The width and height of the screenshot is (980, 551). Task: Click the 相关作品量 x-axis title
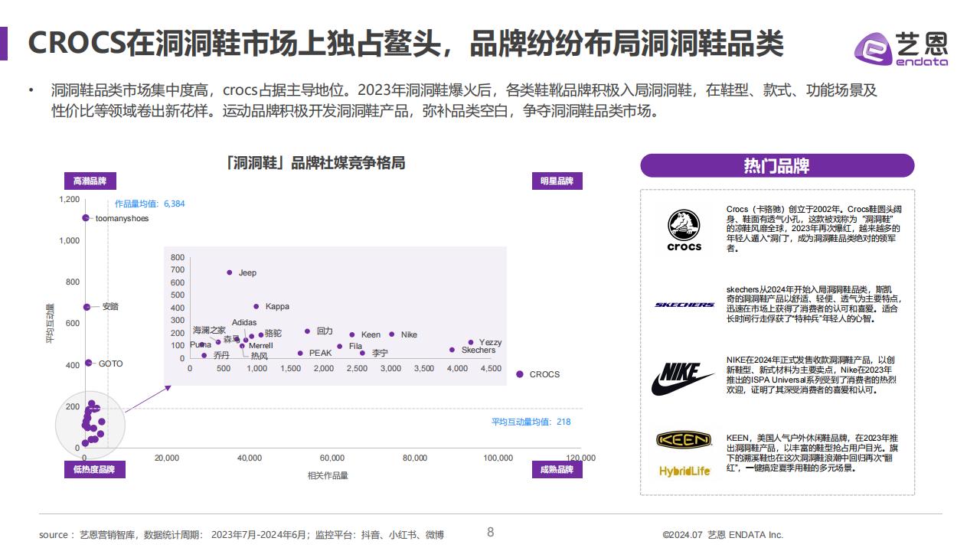pyautogui.click(x=328, y=475)
